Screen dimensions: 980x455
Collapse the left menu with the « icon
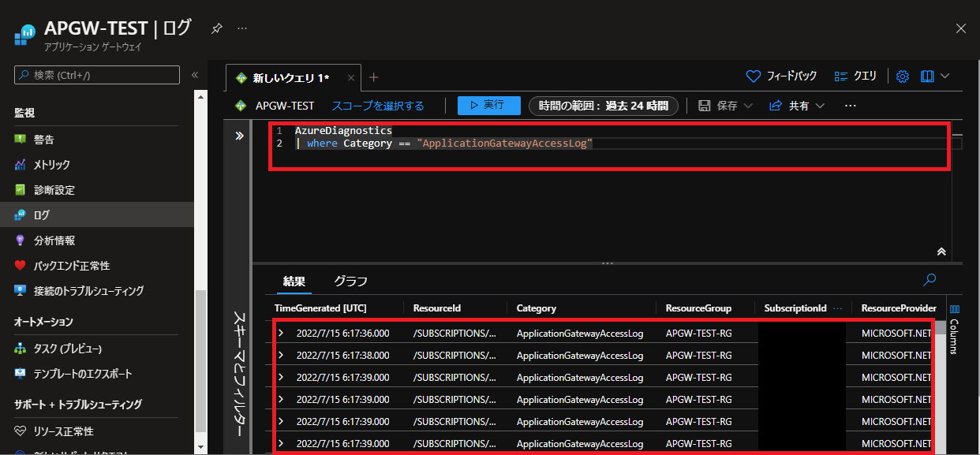[195, 75]
